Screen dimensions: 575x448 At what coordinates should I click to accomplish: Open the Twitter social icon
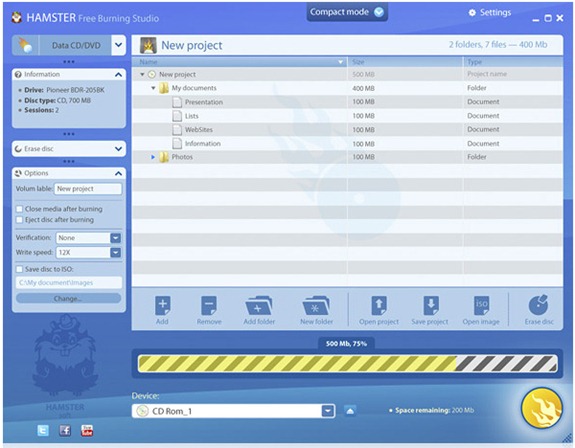43,430
